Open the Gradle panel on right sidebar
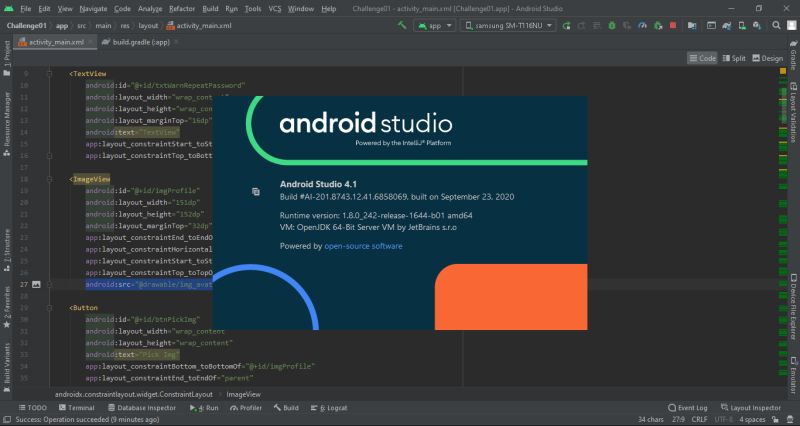The image size is (800, 426). point(793,55)
